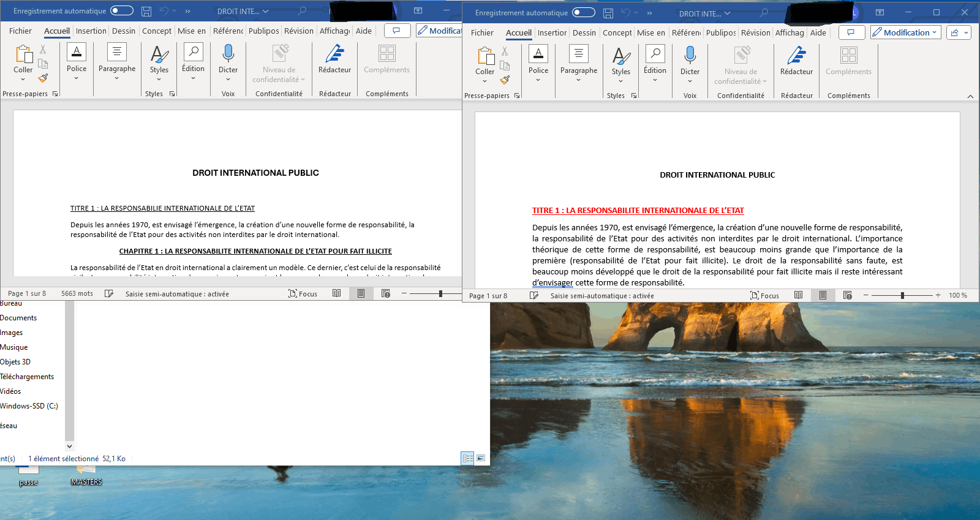Click Styles gallery icon in left Word window
The image size is (980, 520).
(159, 54)
